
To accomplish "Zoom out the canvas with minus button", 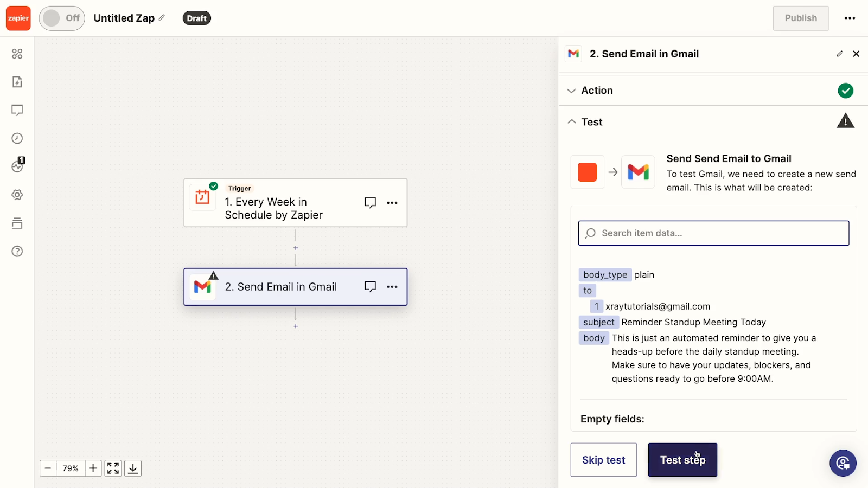I will (48, 468).
